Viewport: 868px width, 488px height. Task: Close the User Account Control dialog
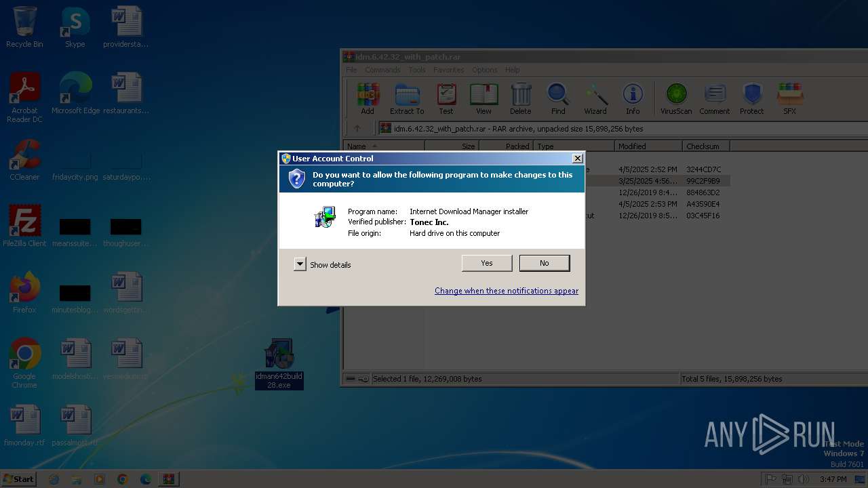click(x=577, y=159)
